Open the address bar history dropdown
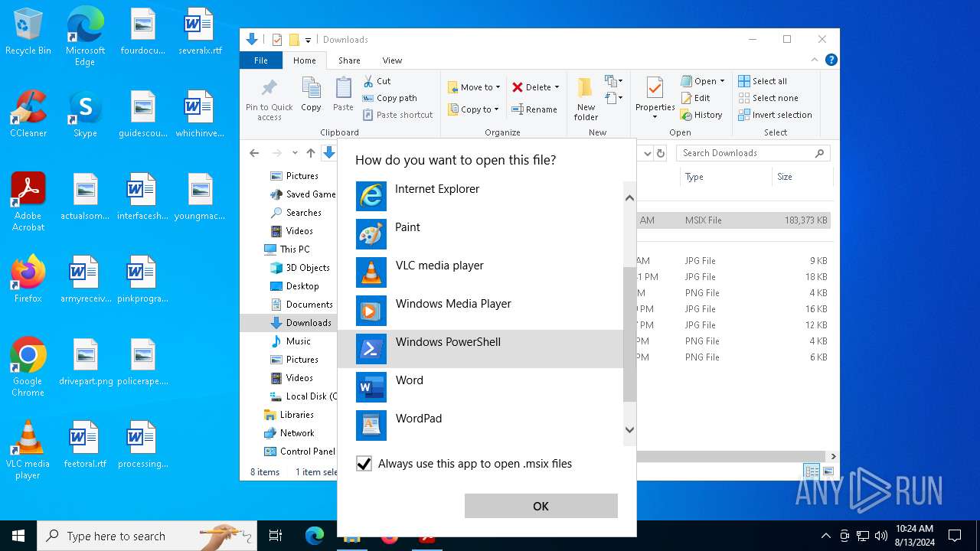The height and width of the screenshot is (551, 980). (647, 153)
